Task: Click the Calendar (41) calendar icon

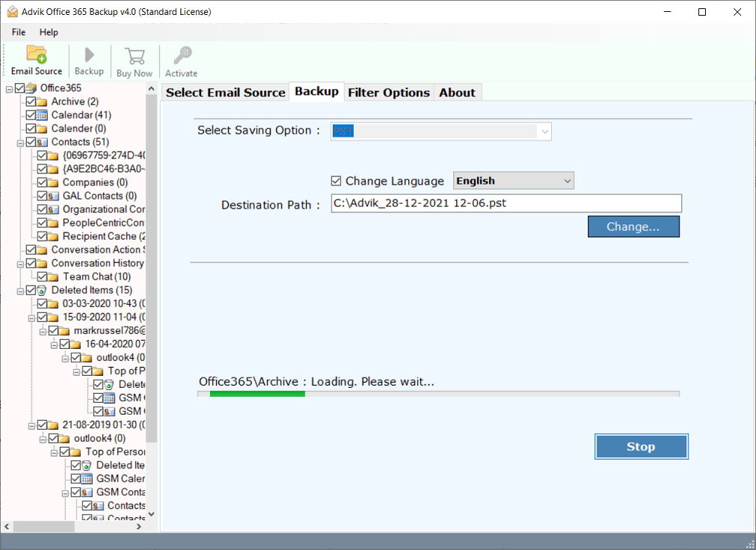Action: click(x=42, y=115)
